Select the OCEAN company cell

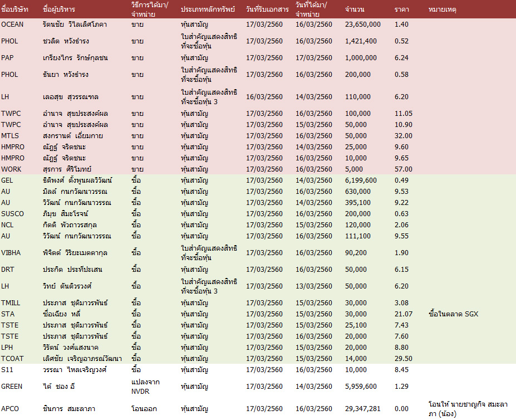(x=12, y=25)
